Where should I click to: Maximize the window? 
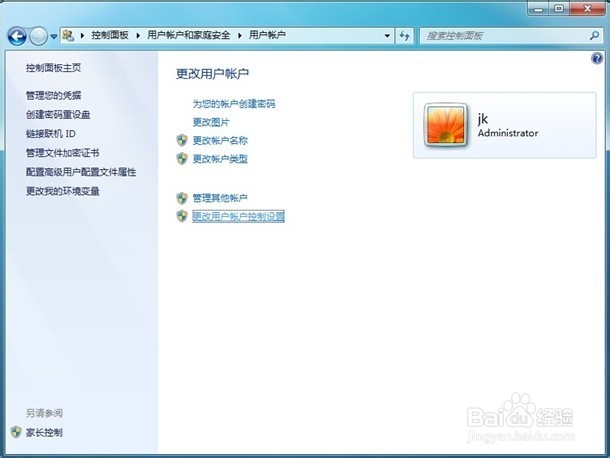click(559, 9)
